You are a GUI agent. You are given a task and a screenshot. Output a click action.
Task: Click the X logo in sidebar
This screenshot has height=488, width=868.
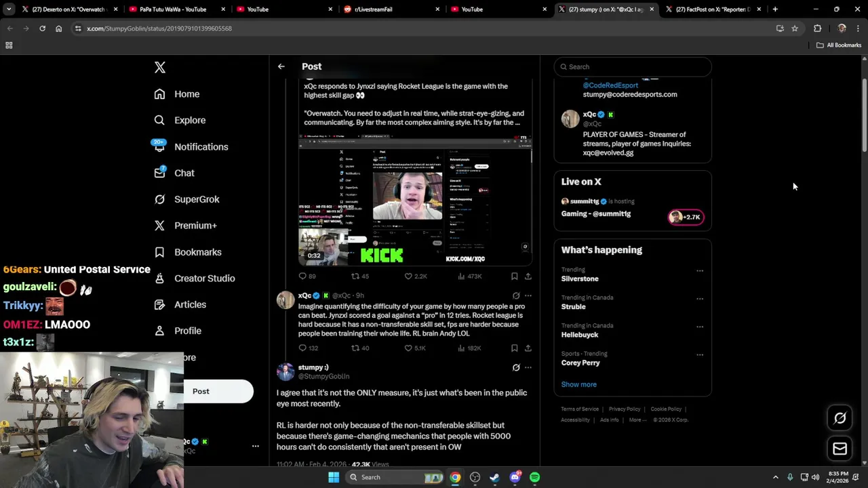click(x=160, y=67)
